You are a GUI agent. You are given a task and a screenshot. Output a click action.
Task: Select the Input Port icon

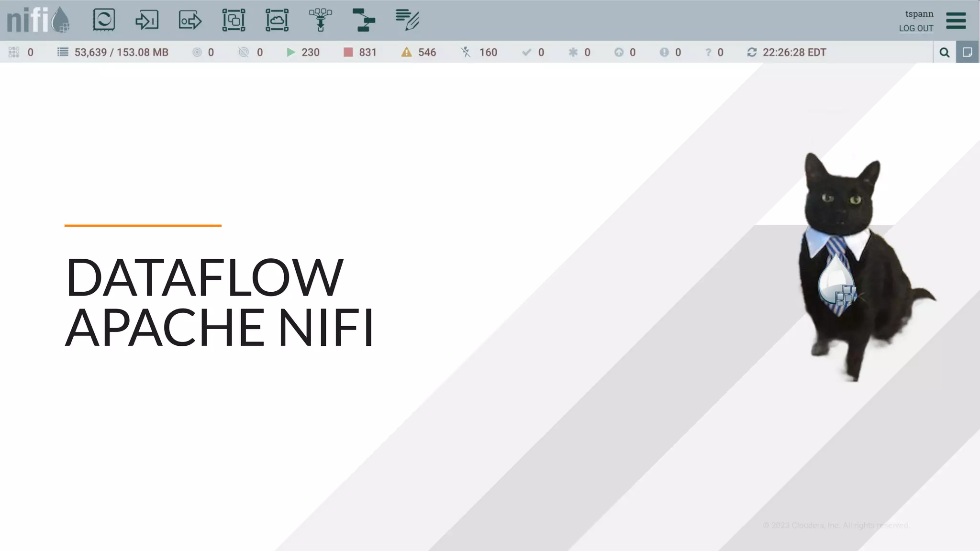pos(147,20)
